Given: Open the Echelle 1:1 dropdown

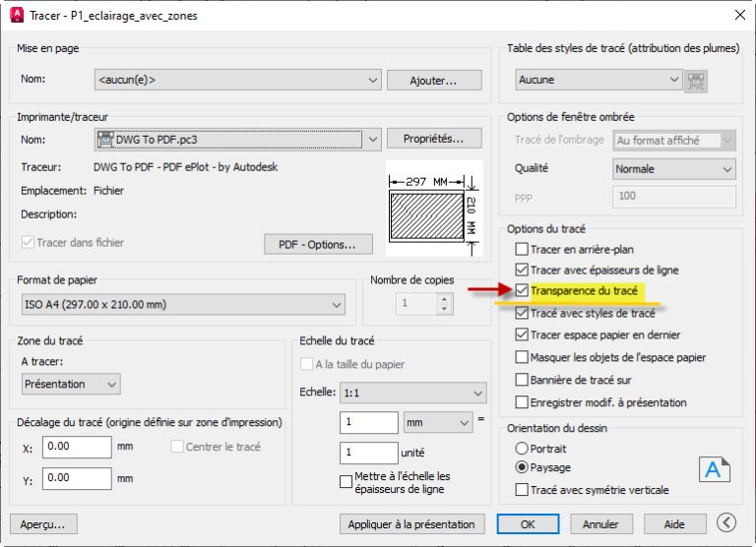Looking at the screenshot, I should pyautogui.click(x=413, y=394).
